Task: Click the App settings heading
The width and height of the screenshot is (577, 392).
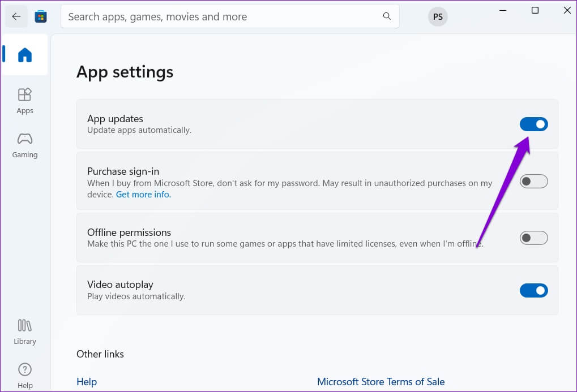Action: 125,72
